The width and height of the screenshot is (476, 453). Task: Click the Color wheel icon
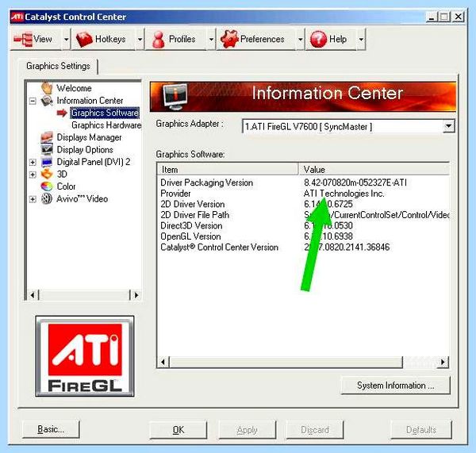pos(47,186)
